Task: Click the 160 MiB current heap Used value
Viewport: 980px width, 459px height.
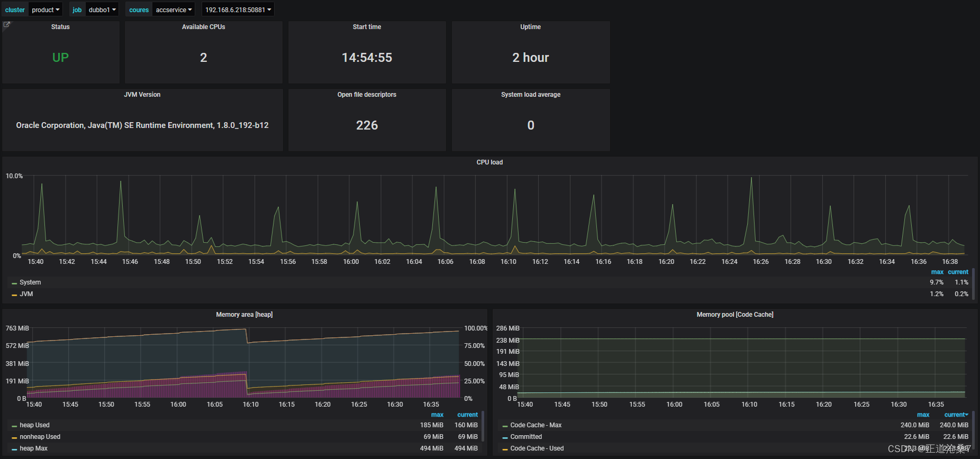Action: (466, 425)
